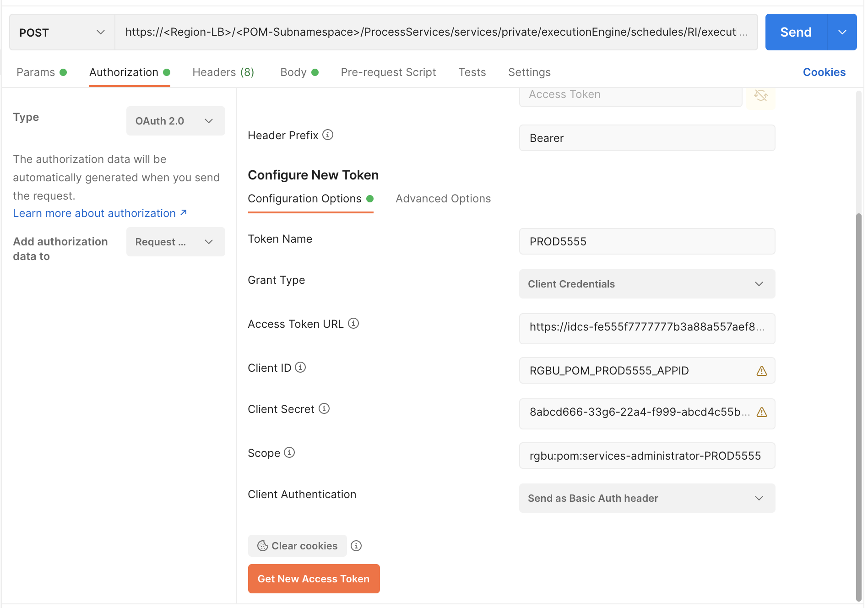Image resolution: width=868 pixels, height=608 pixels.
Task: Click the Access Token URL info icon
Action: 353,323
